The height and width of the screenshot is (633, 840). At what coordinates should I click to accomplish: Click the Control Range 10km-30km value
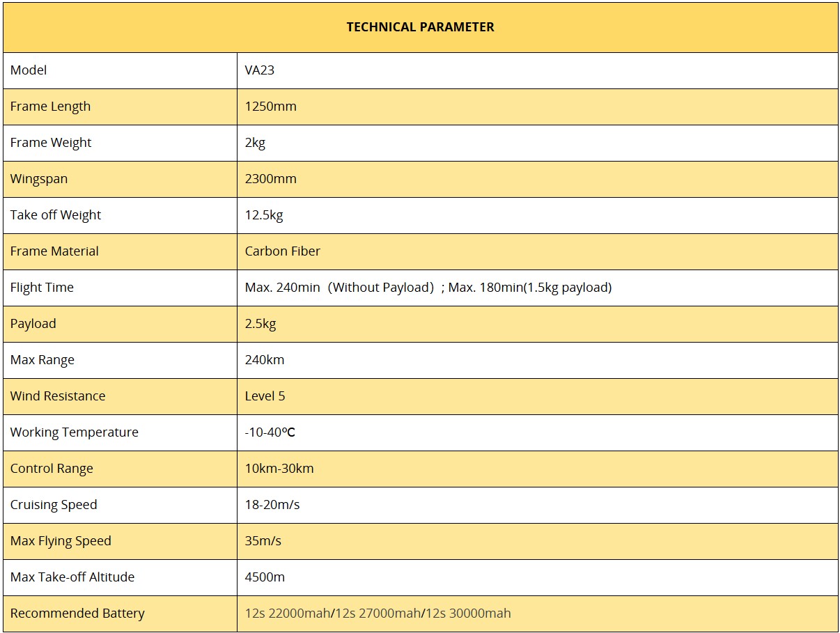click(279, 469)
